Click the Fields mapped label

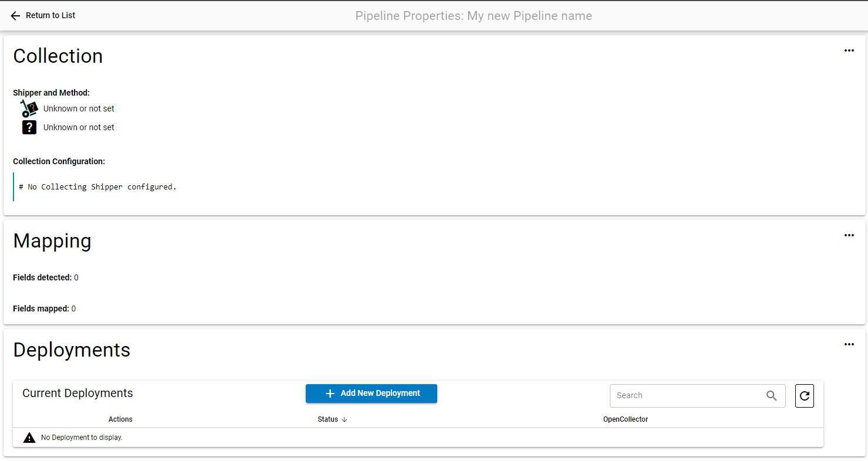(40, 309)
